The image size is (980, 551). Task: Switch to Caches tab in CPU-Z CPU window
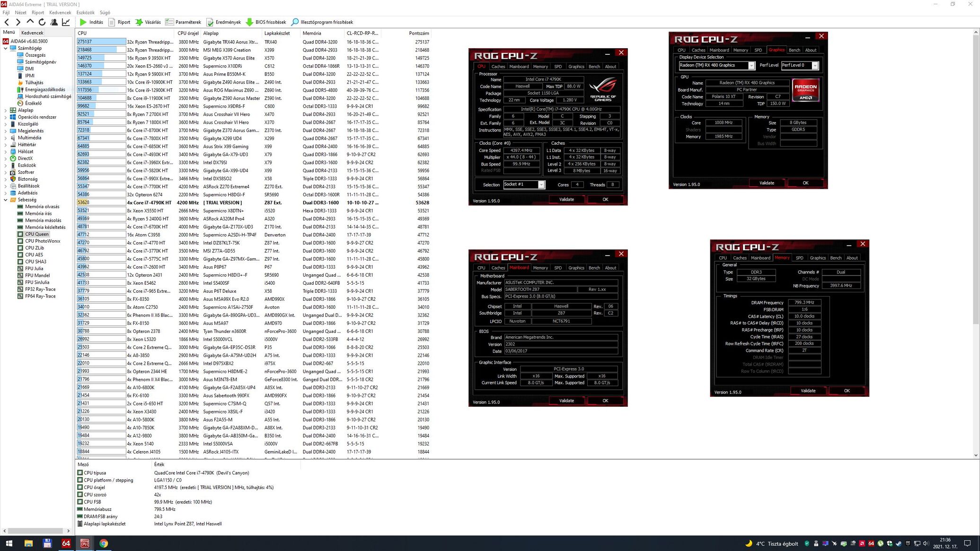coord(498,67)
